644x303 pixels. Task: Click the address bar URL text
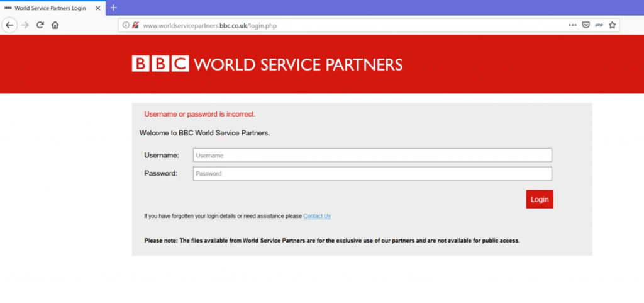[210, 25]
